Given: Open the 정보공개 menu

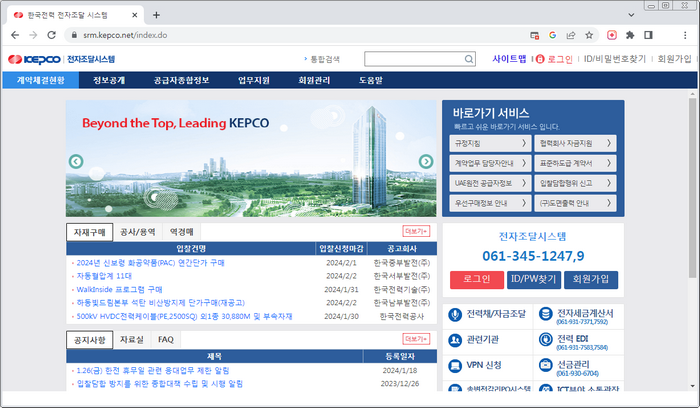Looking at the screenshot, I should (109, 80).
